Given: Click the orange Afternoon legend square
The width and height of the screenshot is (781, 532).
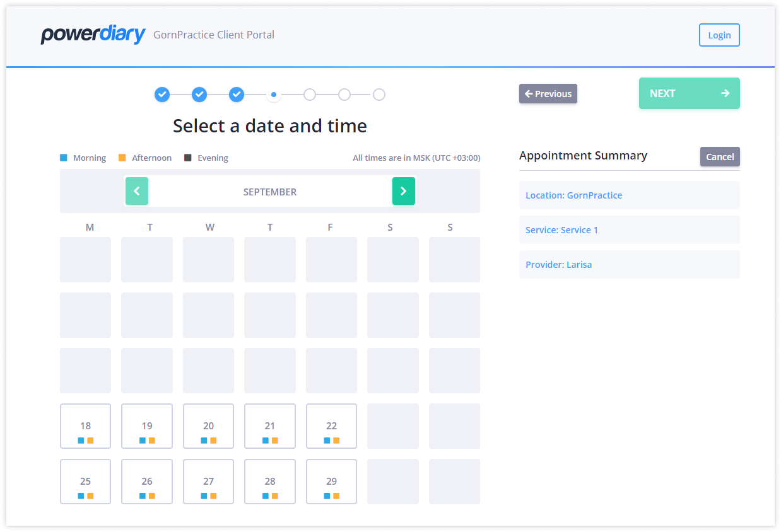Looking at the screenshot, I should tap(122, 158).
